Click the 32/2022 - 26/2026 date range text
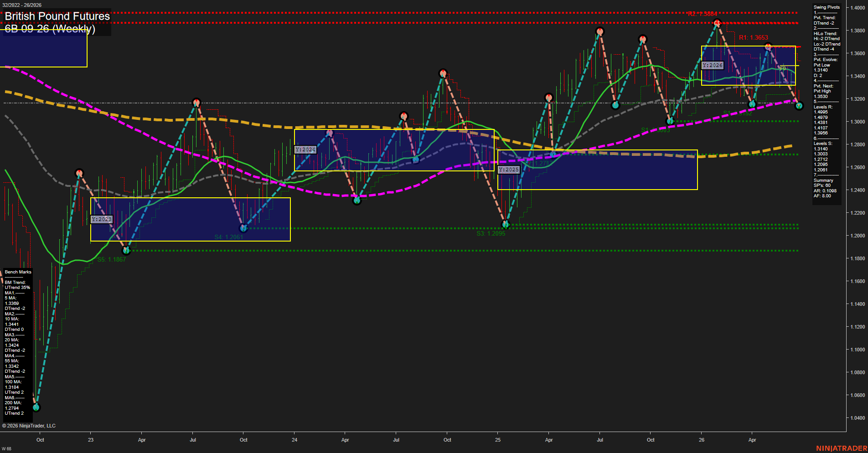Viewport: 868px width, 453px height. tap(22, 5)
